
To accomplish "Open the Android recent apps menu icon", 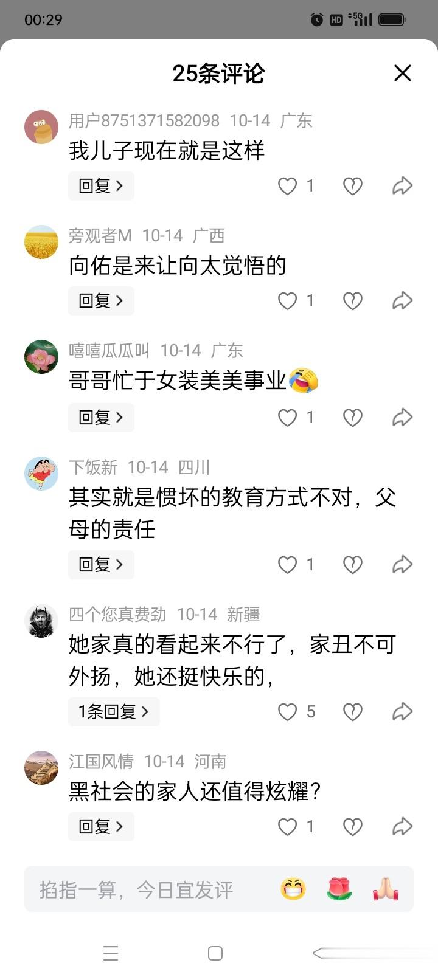I will click(x=111, y=953).
